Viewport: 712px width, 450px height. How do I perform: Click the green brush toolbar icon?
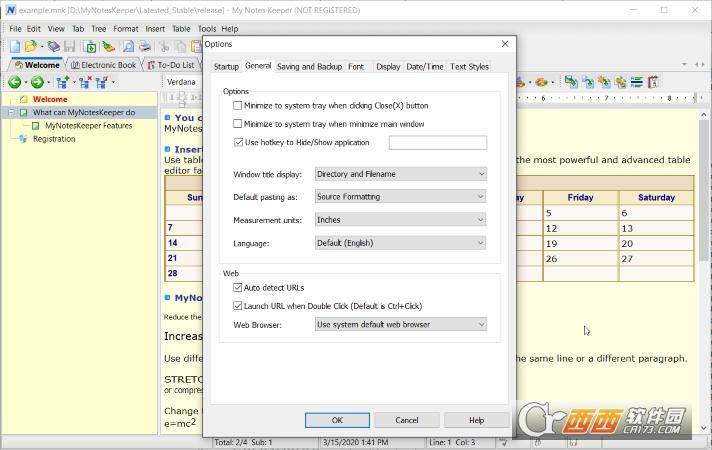[x=108, y=46]
